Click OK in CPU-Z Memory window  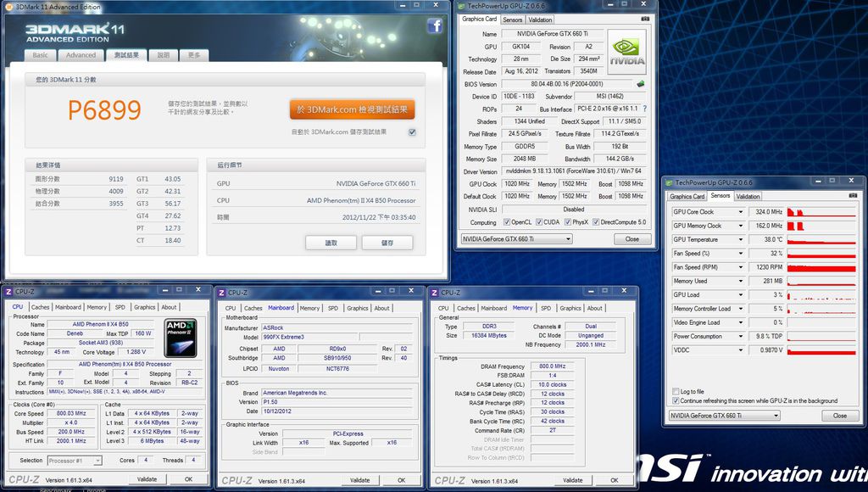615,480
